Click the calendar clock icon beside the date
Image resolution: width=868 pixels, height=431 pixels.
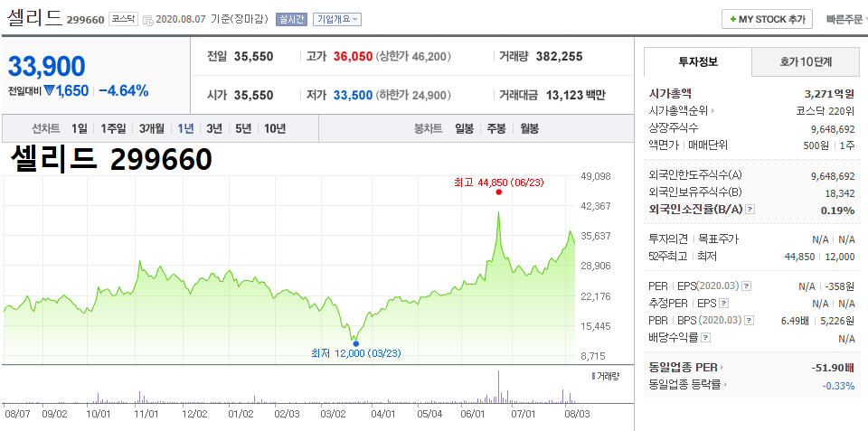pyautogui.click(x=148, y=20)
